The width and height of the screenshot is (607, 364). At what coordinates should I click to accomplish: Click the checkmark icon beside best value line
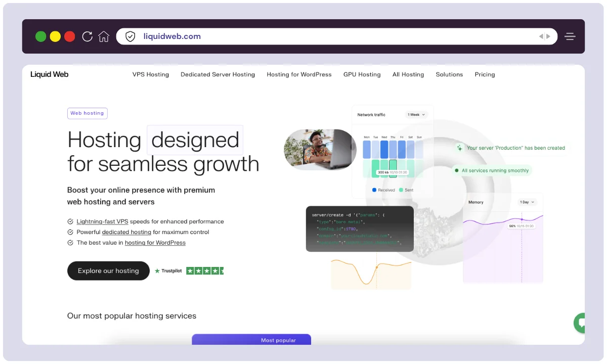pos(70,243)
